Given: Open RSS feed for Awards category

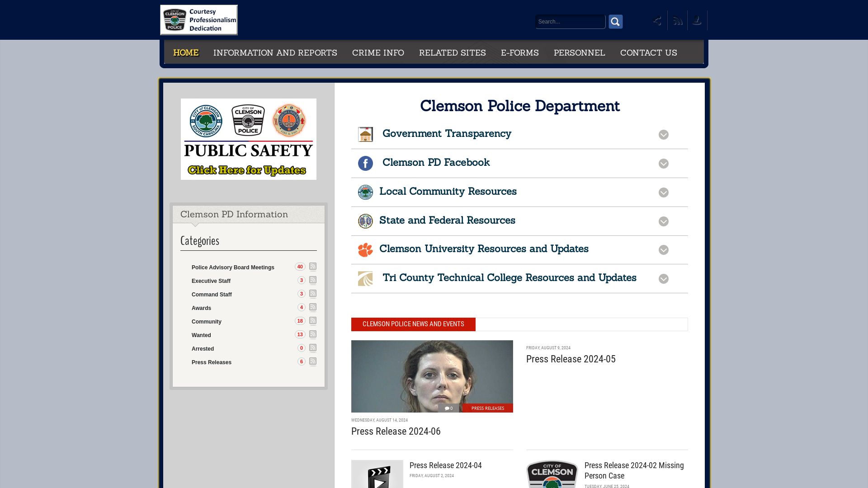Looking at the screenshot, I should click(x=313, y=307).
